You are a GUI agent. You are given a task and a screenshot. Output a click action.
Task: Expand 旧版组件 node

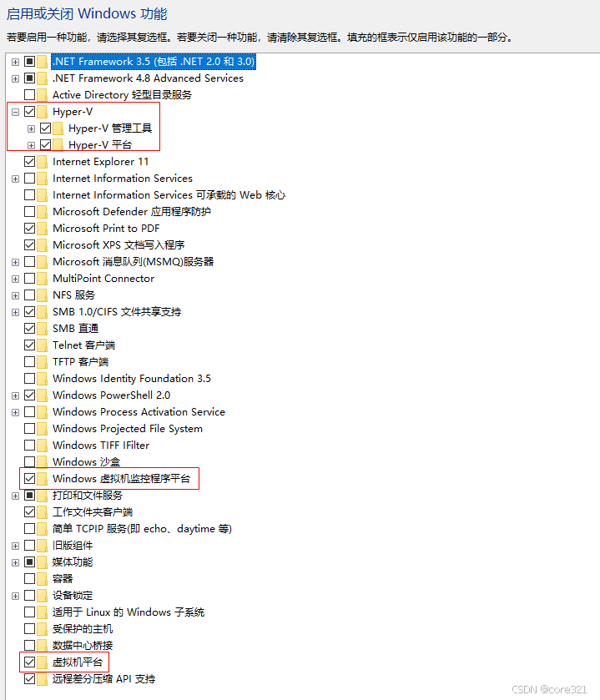point(15,546)
